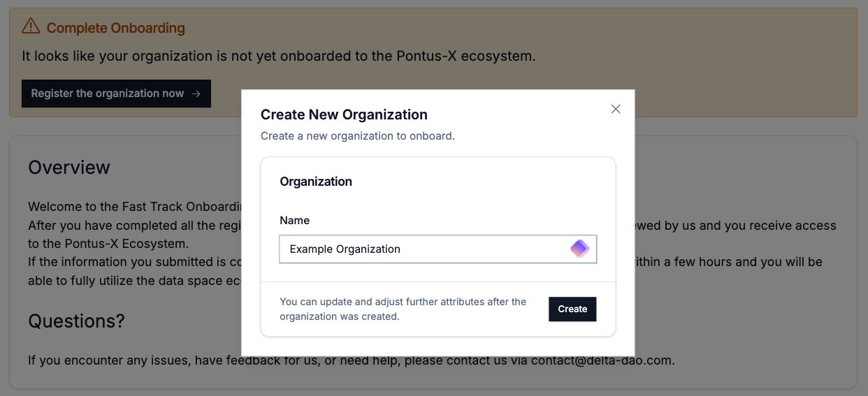Click the "Questions?" heading
Image resolution: width=868 pixels, height=396 pixels.
pos(76,321)
